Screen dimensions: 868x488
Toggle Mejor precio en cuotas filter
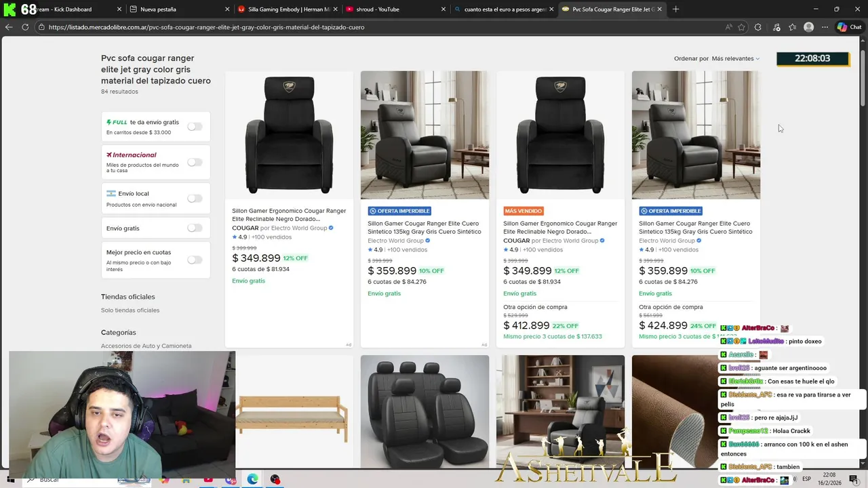click(x=195, y=260)
